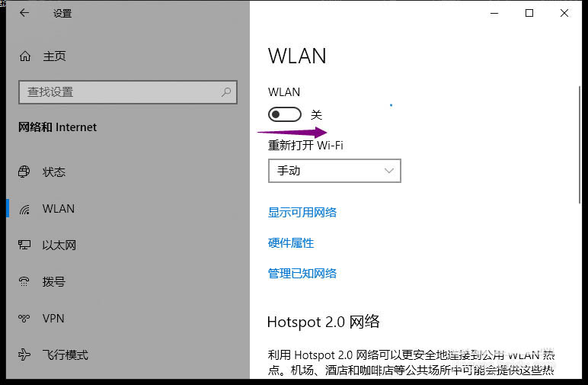Image resolution: width=588 pixels, height=385 pixels.
Task: Click the 显示可用网络 link
Action: [x=302, y=213]
